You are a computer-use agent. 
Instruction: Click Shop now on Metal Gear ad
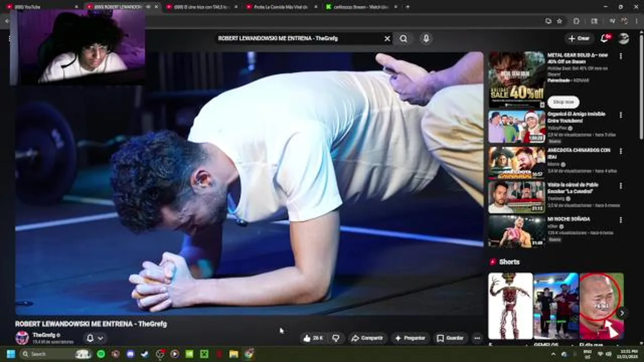pyautogui.click(x=563, y=102)
